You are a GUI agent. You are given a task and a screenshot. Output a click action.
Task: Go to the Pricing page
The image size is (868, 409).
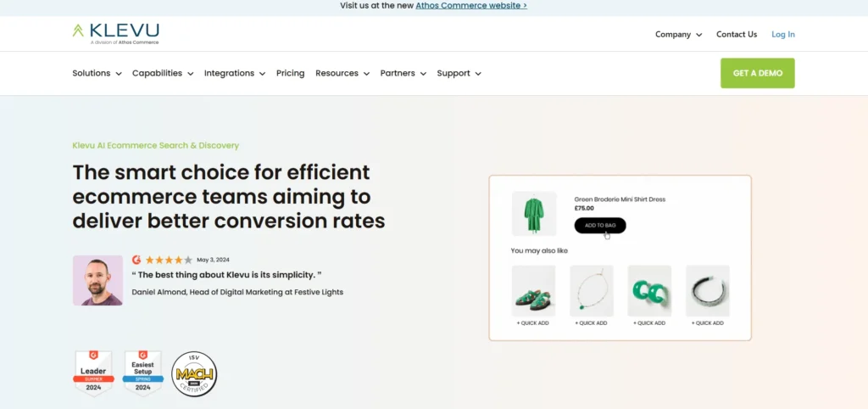[x=291, y=73]
